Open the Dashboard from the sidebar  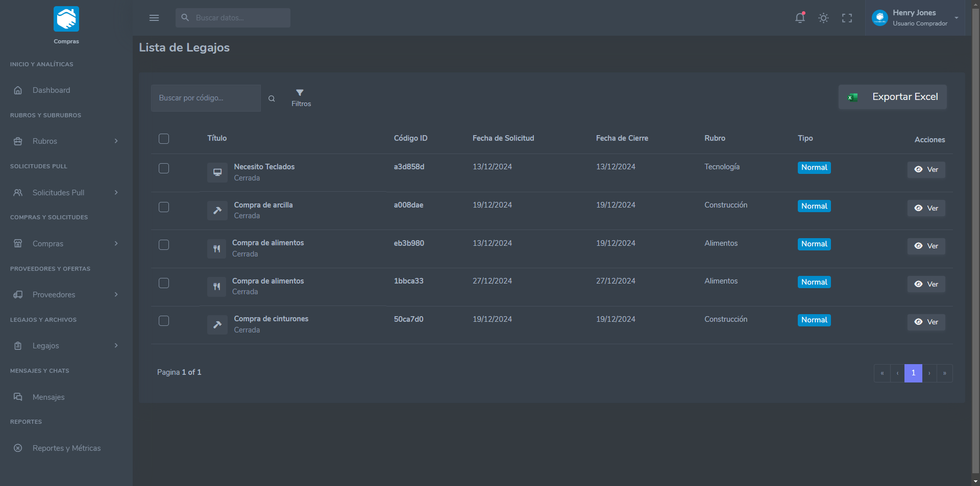tap(51, 90)
